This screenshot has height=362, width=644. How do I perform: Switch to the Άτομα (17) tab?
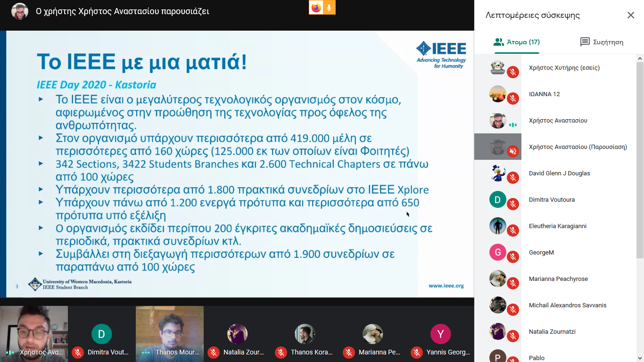pyautogui.click(x=516, y=42)
